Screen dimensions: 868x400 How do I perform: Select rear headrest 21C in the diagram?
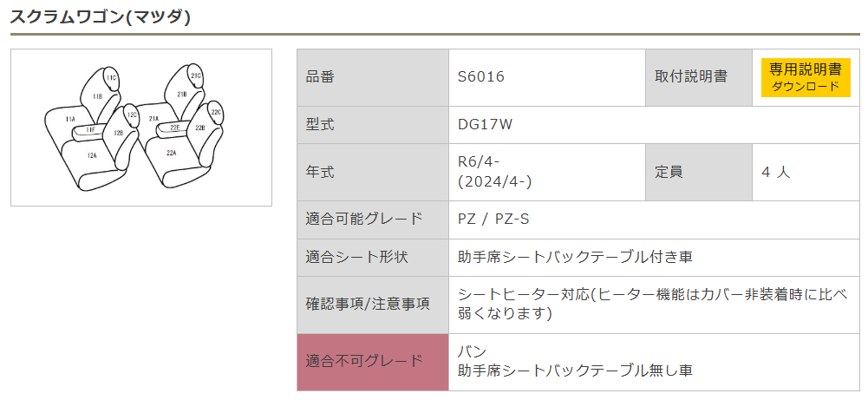pos(196,75)
